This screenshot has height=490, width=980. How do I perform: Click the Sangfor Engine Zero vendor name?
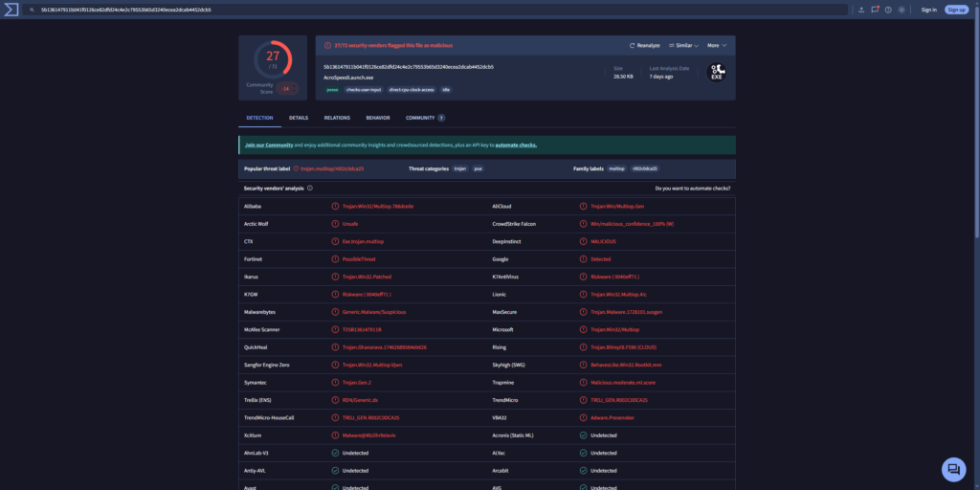[x=267, y=365]
